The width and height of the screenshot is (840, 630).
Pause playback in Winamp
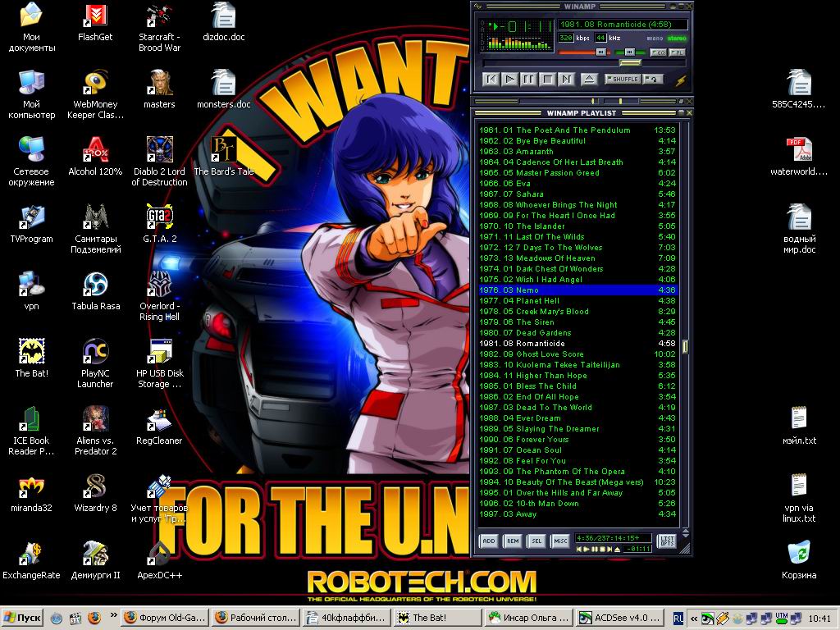point(528,80)
